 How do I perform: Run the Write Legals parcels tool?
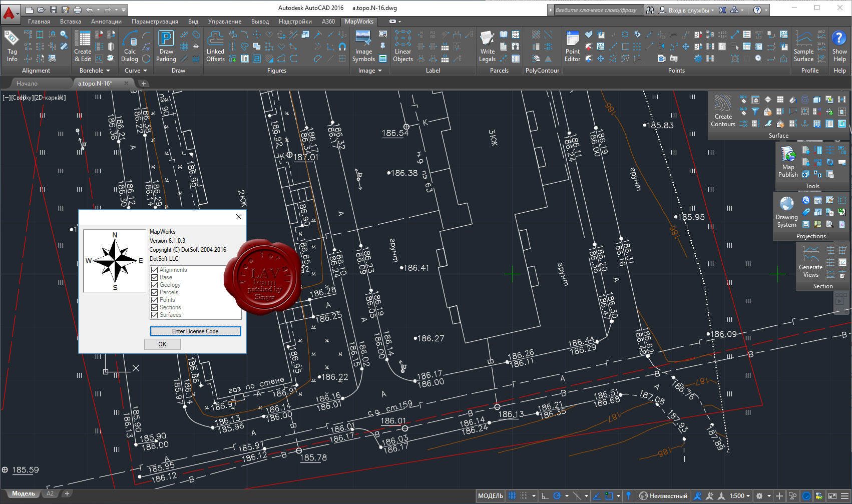tap(487, 46)
